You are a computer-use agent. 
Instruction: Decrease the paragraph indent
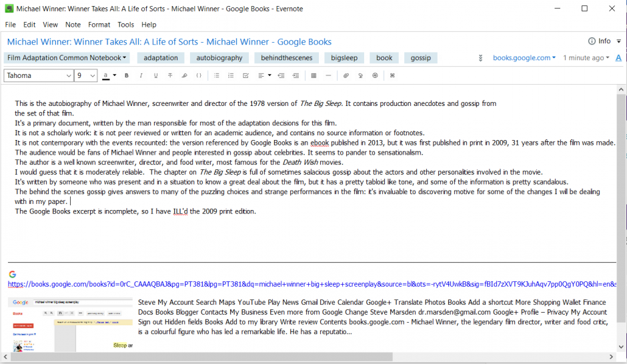(x=281, y=75)
